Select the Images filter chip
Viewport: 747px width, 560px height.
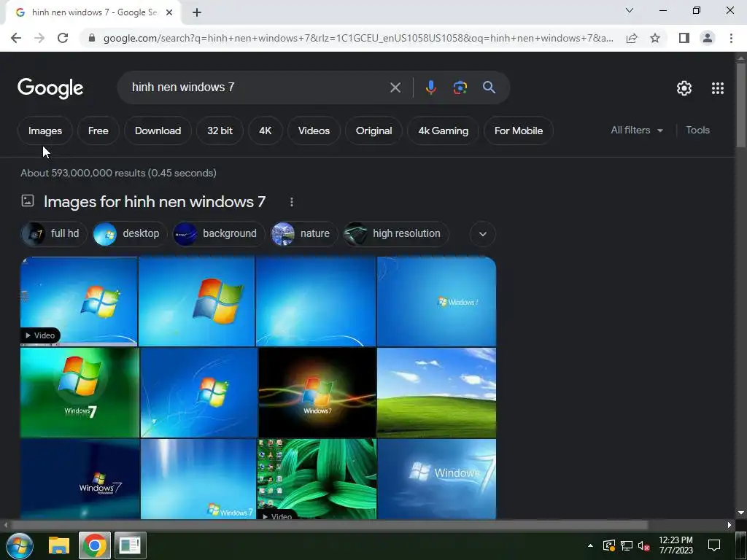tap(45, 131)
